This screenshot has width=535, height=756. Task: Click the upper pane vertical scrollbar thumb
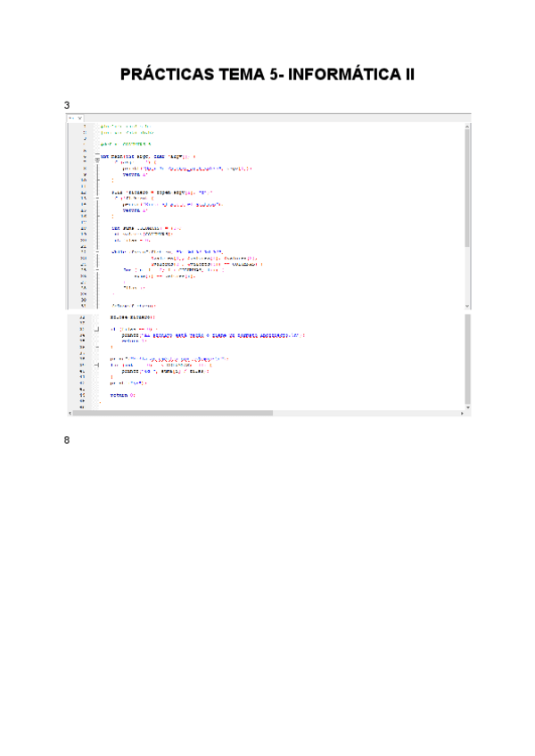(x=467, y=187)
